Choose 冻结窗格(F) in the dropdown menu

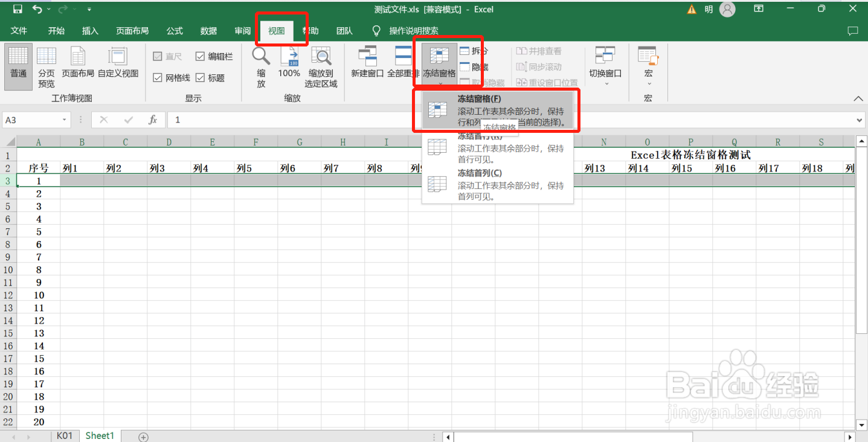click(x=497, y=110)
